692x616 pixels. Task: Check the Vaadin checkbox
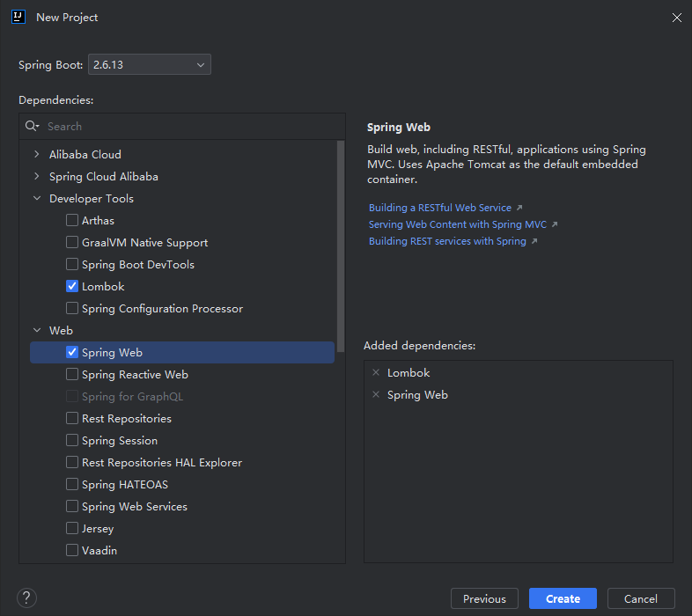[72, 550]
